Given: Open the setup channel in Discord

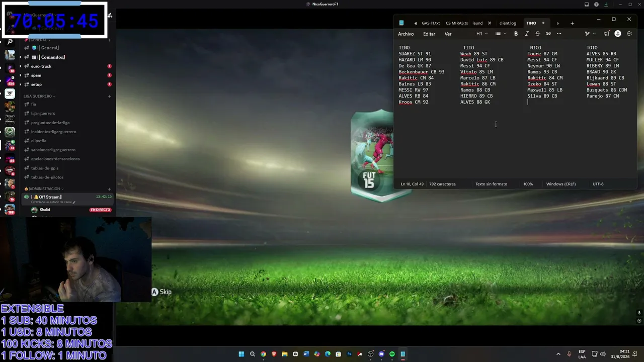Looking at the screenshot, I should pos(36,84).
